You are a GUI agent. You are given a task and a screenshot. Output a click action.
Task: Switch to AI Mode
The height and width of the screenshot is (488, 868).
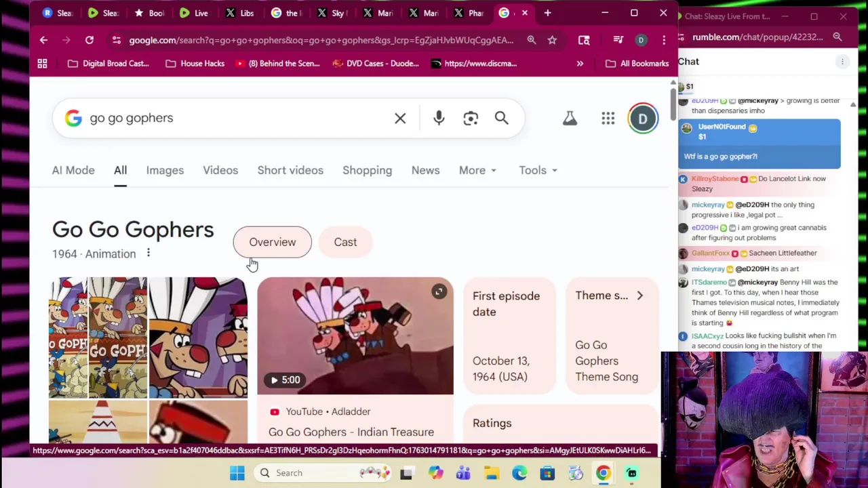pos(73,170)
